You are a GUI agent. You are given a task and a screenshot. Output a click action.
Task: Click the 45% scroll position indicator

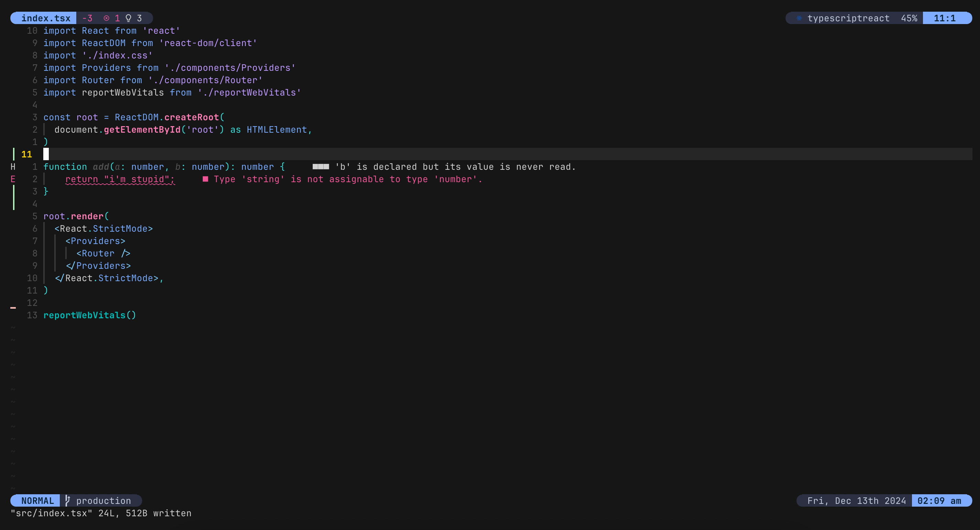(x=909, y=18)
